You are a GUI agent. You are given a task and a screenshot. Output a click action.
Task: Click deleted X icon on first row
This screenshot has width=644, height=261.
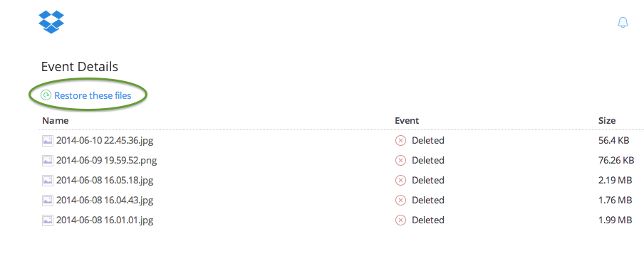[x=400, y=141]
